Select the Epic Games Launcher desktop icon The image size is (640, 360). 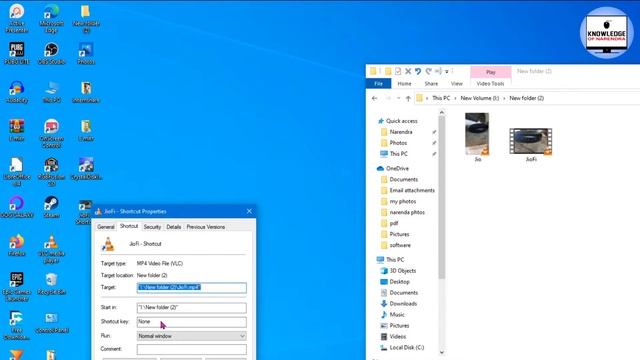click(16, 287)
